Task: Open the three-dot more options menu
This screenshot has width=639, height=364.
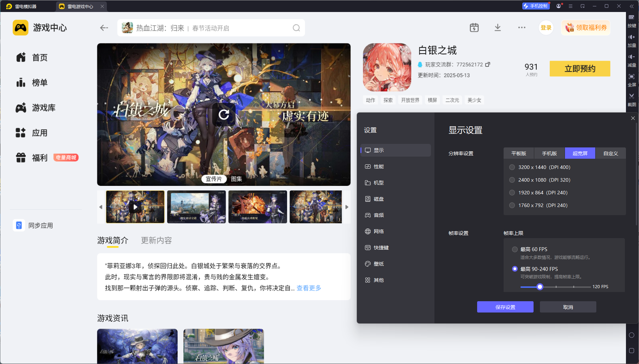Action: click(x=522, y=28)
